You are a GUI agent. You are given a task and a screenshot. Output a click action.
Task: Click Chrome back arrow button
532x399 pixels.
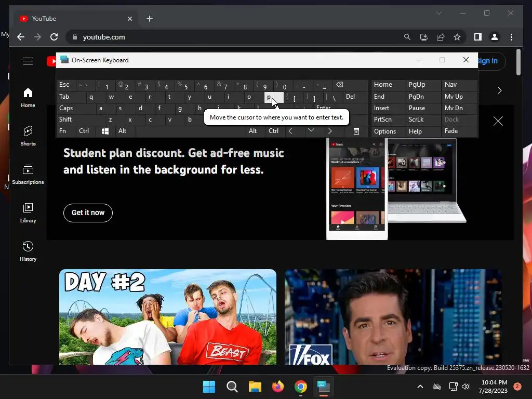(21, 37)
